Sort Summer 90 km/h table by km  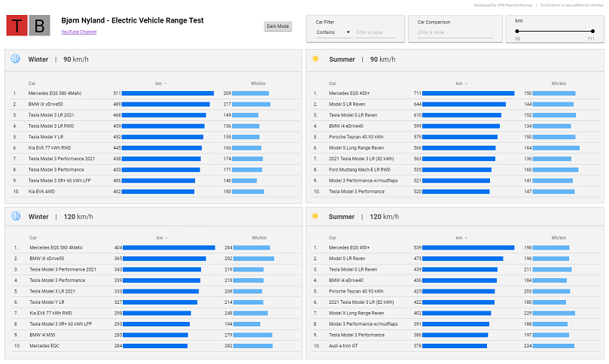pos(461,83)
